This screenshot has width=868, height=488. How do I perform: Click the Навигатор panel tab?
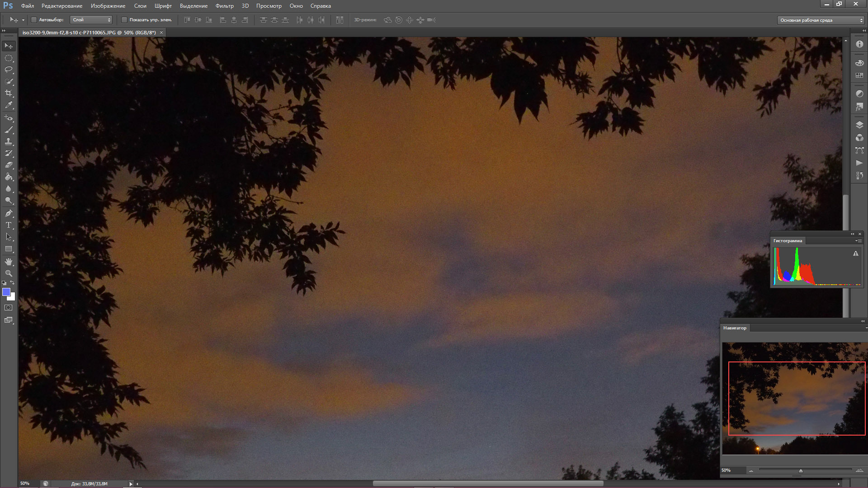pos(735,328)
